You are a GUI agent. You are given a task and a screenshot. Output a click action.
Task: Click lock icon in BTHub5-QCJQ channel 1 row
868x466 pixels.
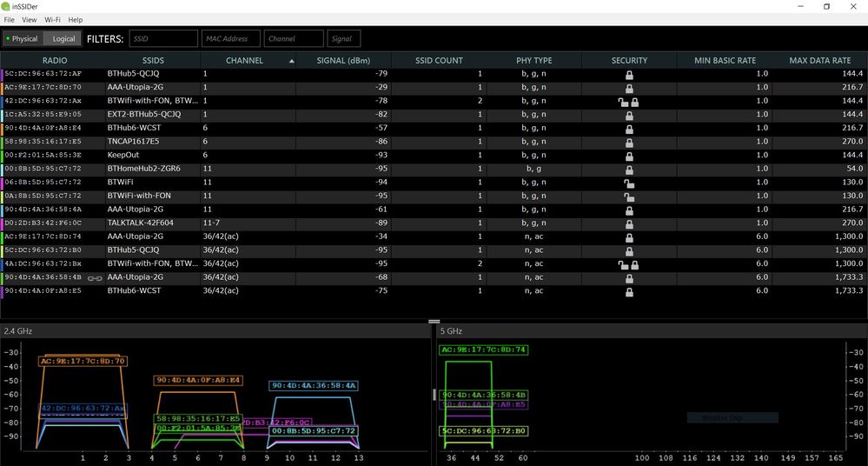pyautogui.click(x=629, y=74)
